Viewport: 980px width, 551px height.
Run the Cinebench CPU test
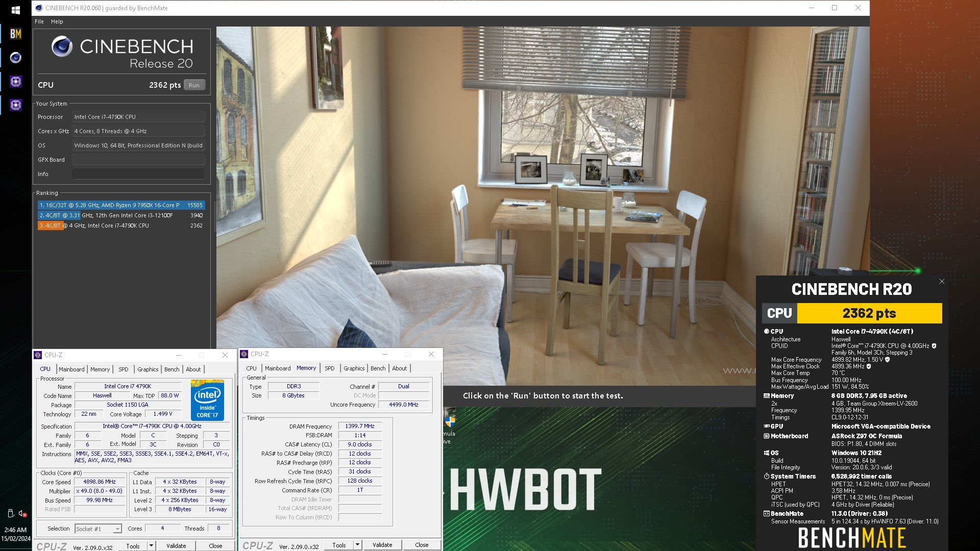pos(194,85)
